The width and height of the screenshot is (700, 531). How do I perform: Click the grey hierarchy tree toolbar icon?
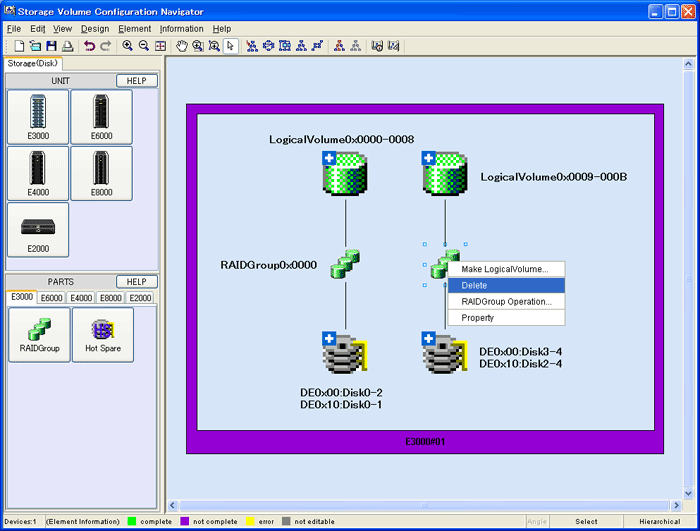pyautogui.click(x=355, y=46)
